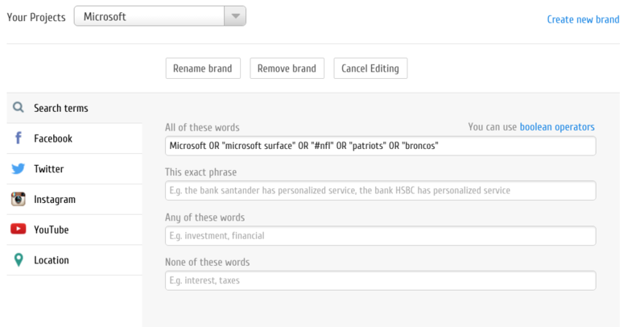Click the green Location pin icon

18,260
